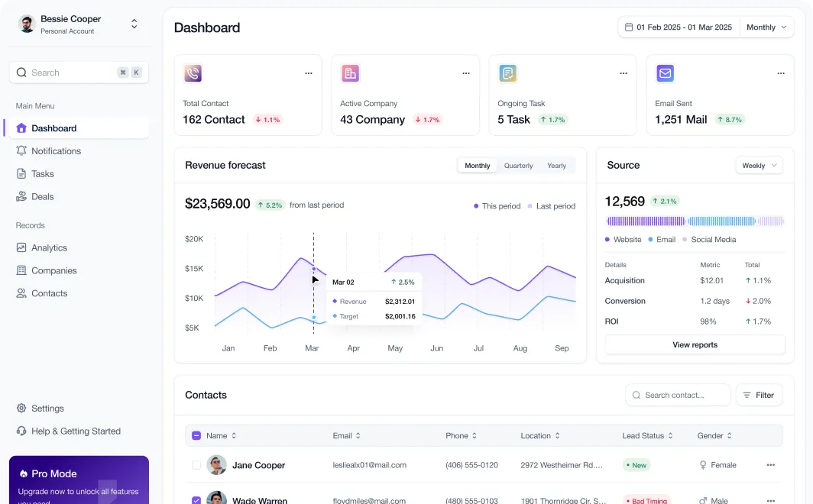Open the Email Sent card more options
The image size is (813, 504).
[781, 73]
